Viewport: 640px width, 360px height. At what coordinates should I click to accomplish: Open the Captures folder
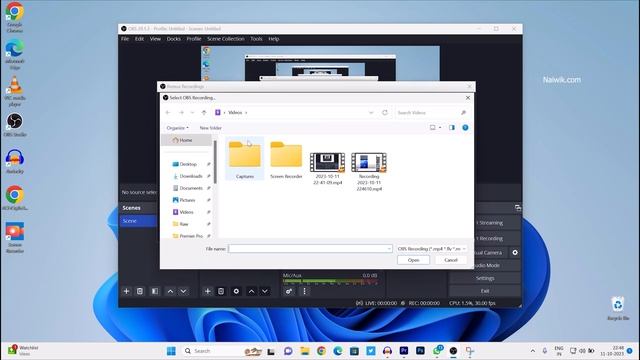pyautogui.click(x=244, y=159)
